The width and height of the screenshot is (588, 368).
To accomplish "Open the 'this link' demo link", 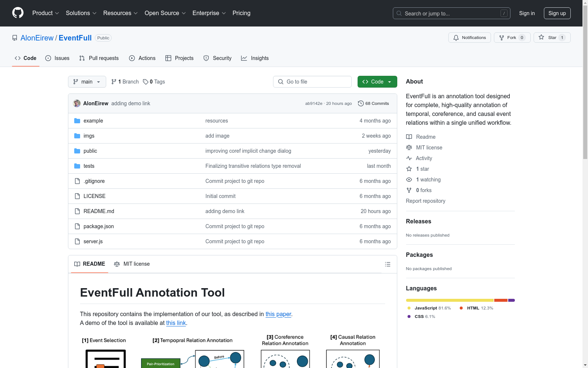I will [176, 323].
